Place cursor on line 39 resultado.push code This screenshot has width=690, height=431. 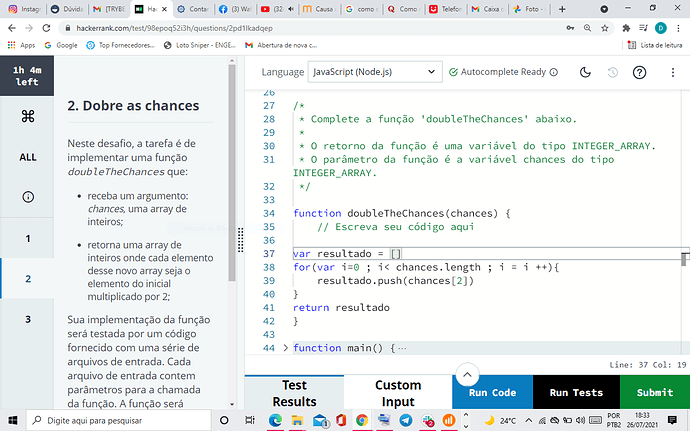[x=395, y=280]
